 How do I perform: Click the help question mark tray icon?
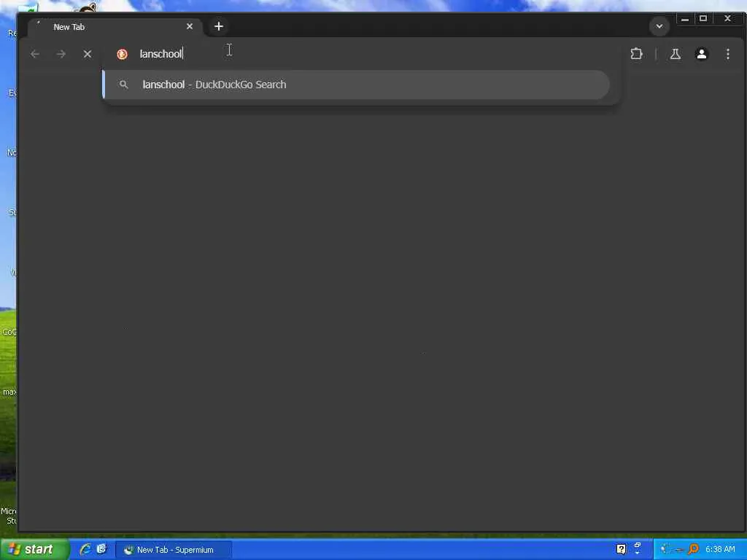point(621,549)
